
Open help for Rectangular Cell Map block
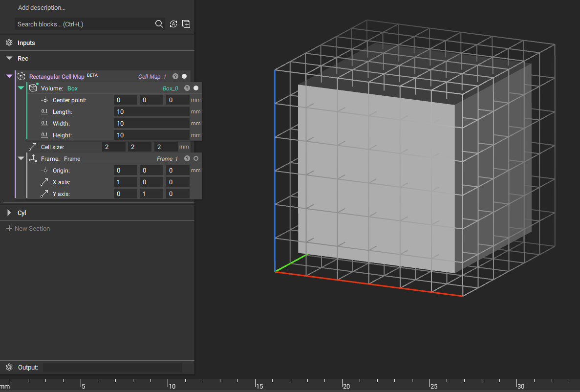tap(175, 76)
